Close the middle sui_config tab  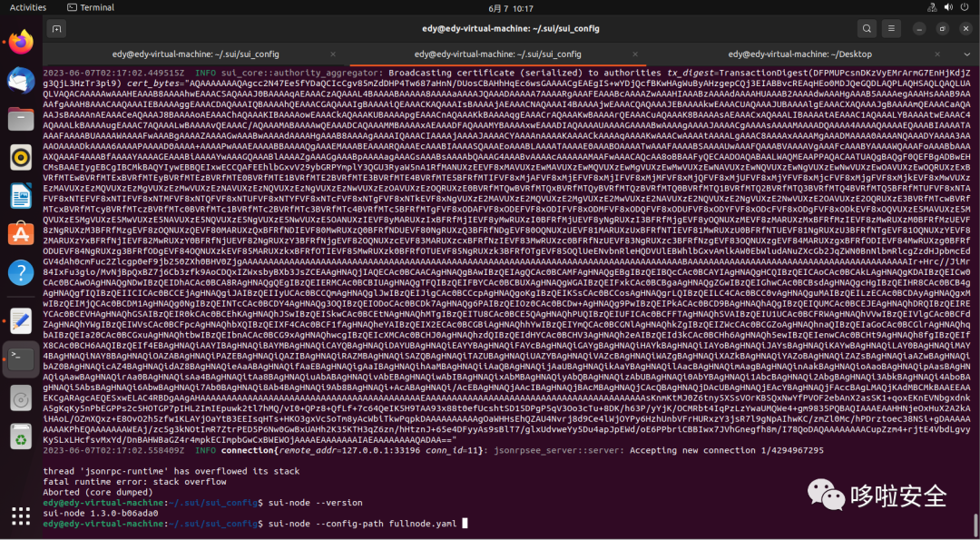click(635, 54)
